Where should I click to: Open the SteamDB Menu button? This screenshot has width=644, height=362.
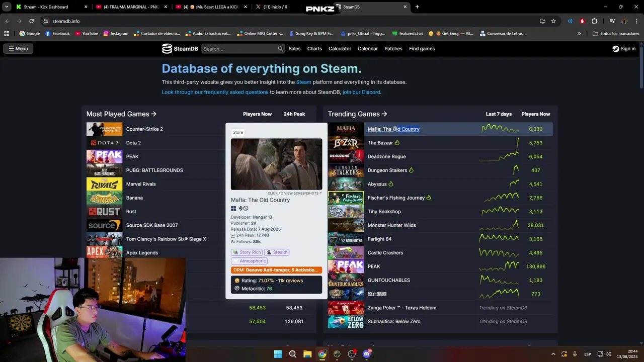[18, 49]
